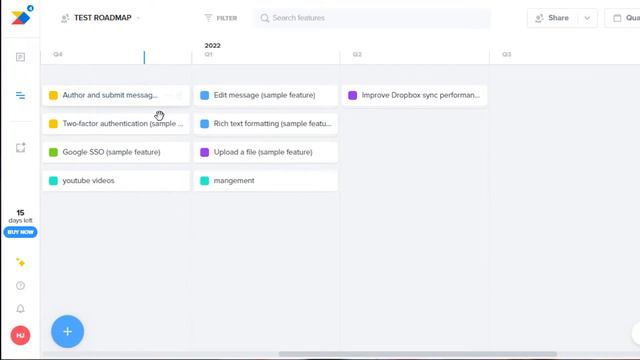Image resolution: width=640 pixels, height=360 pixels.
Task: Click the today marker line in timeline
Action: 144,57
